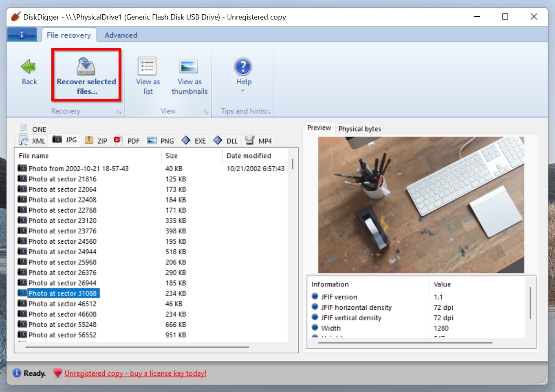Click the status bar info icon beside Ready
Screen dimensions: 555x392
coord(17,373)
